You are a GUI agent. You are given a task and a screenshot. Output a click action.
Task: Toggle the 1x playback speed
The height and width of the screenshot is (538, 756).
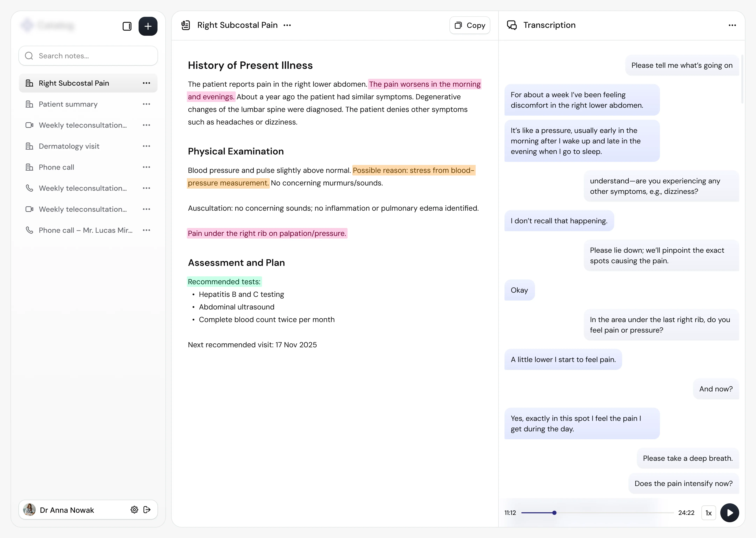pos(709,512)
